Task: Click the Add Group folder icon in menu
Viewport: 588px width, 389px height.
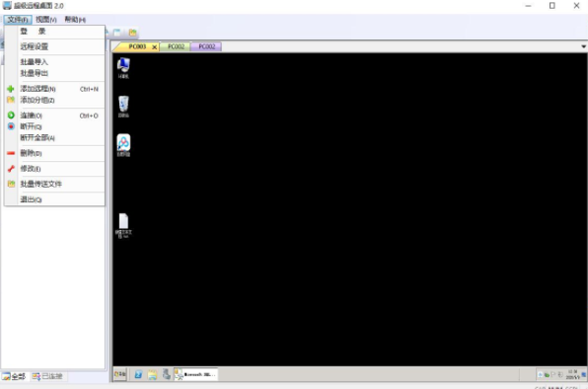Action: click(11, 100)
